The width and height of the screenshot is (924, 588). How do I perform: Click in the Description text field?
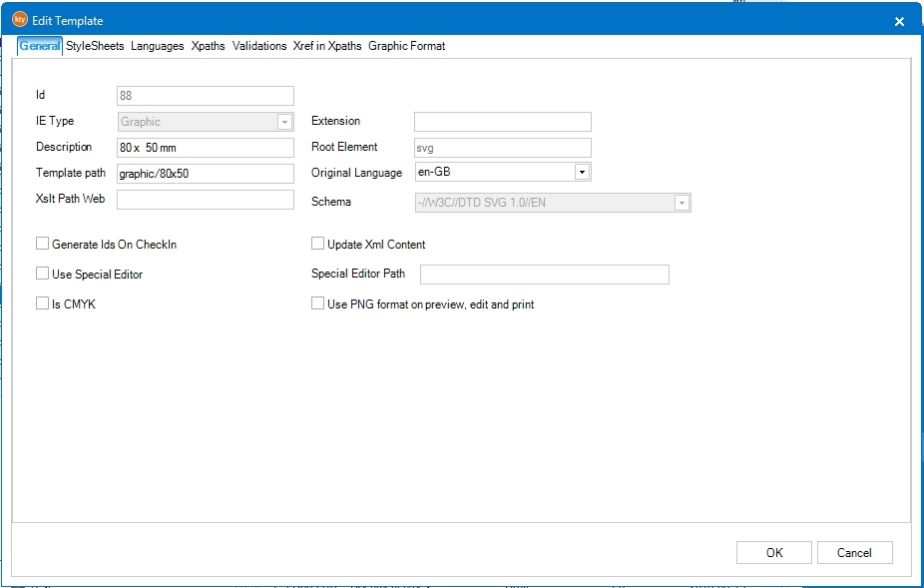coord(205,147)
